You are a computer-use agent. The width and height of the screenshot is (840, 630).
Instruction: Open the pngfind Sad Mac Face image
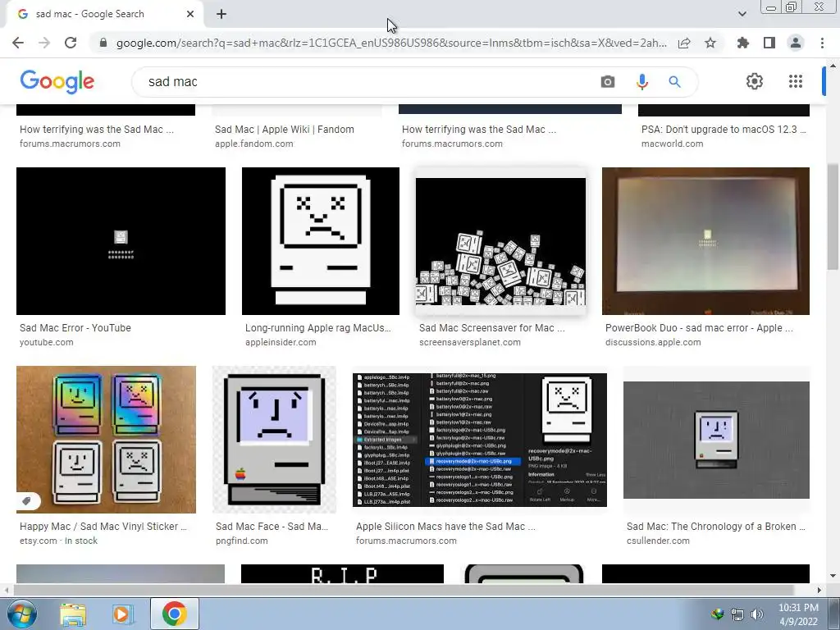(274, 440)
